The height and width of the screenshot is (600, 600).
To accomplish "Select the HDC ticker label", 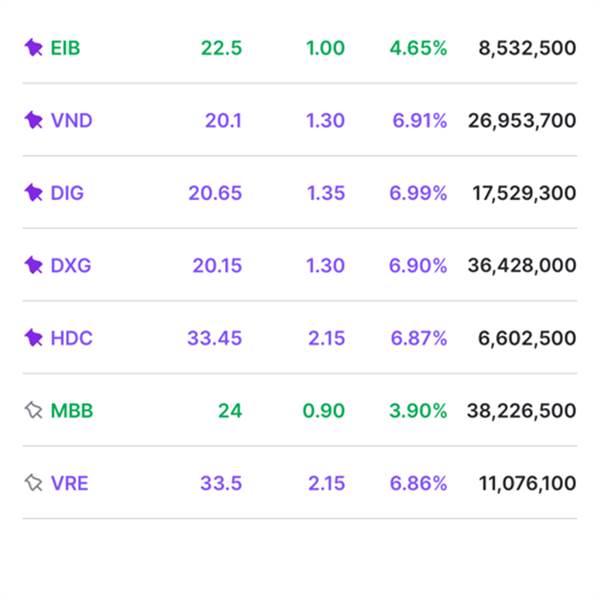I will 71,338.
